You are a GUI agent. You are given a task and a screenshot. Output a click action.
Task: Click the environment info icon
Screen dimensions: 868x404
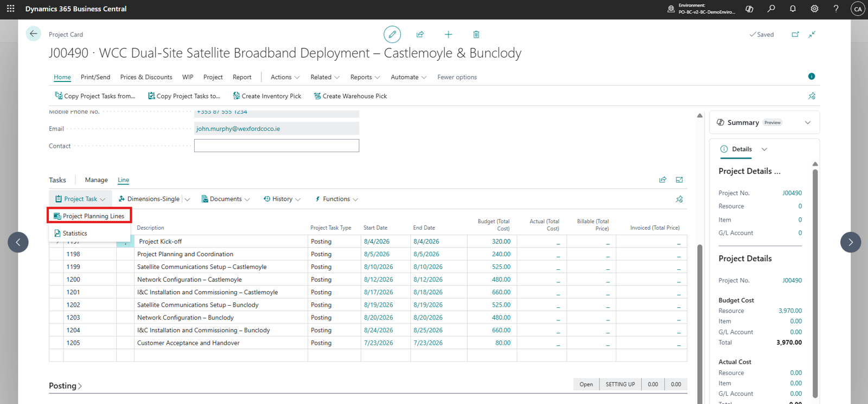[x=671, y=9]
